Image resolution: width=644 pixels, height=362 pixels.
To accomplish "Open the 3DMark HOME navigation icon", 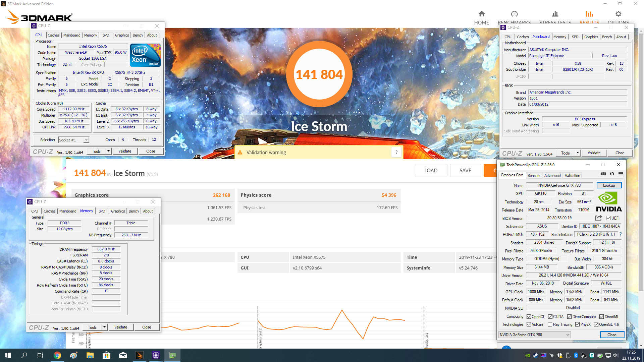I will (x=481, y=14).
